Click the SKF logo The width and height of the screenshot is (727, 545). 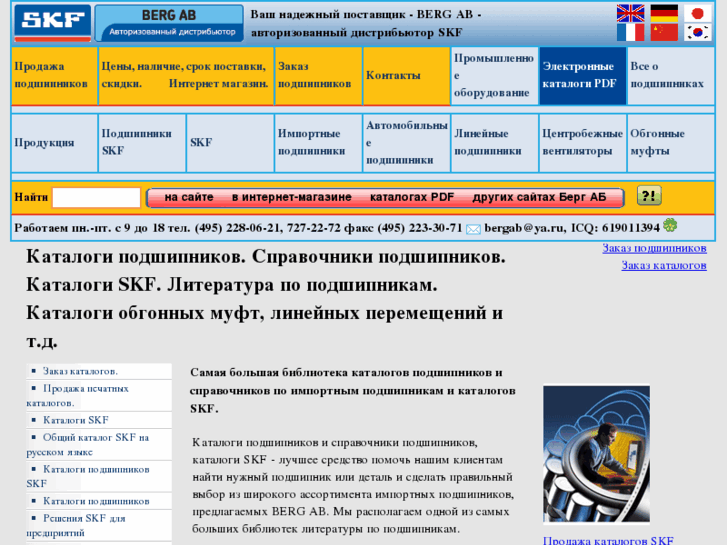pyautogui.click(x=52, y=23)
